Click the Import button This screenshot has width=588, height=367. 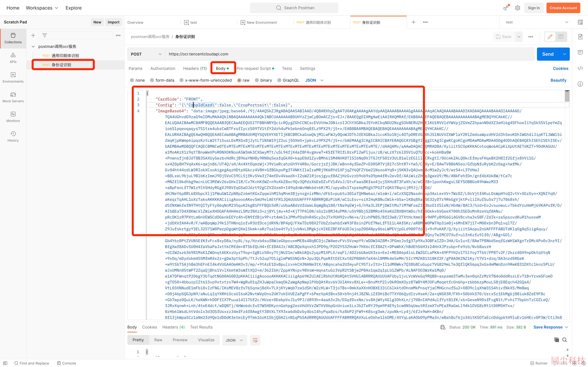click(113, 22)
